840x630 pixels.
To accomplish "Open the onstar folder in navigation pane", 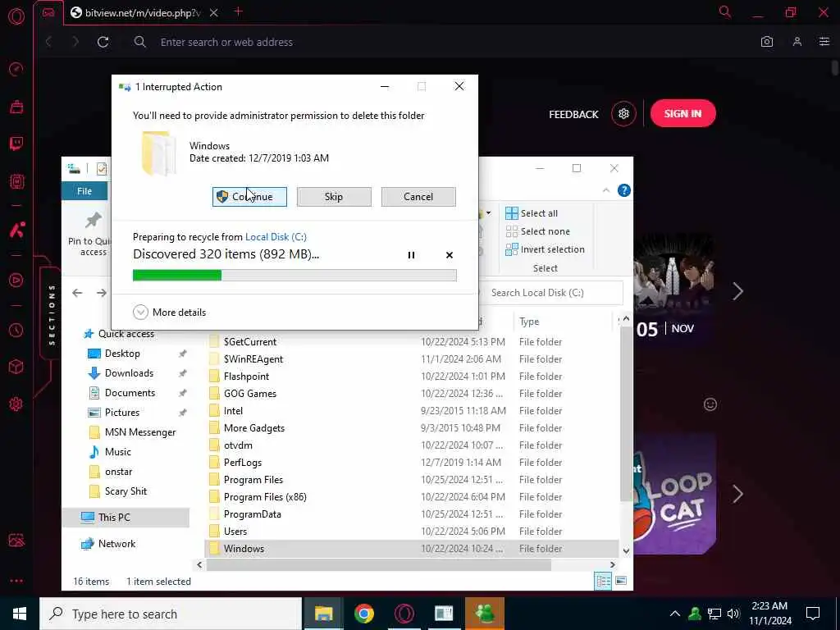I will pos(118,472).
